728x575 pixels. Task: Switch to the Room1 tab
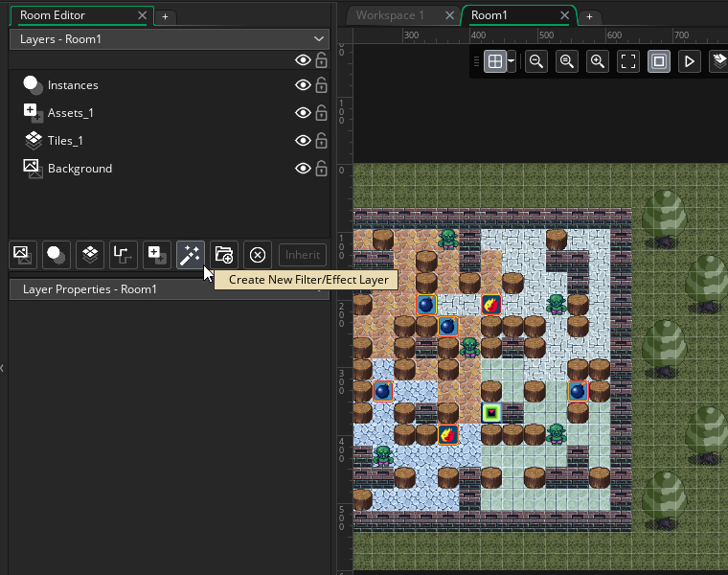pyautogui.click(x=489, y=15)
